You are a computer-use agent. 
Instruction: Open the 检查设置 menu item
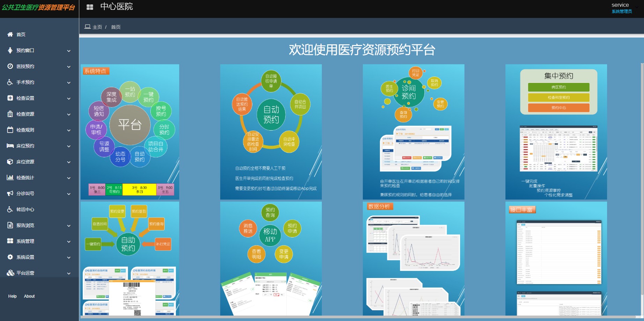pyautogui.click(x=25, y=98)
